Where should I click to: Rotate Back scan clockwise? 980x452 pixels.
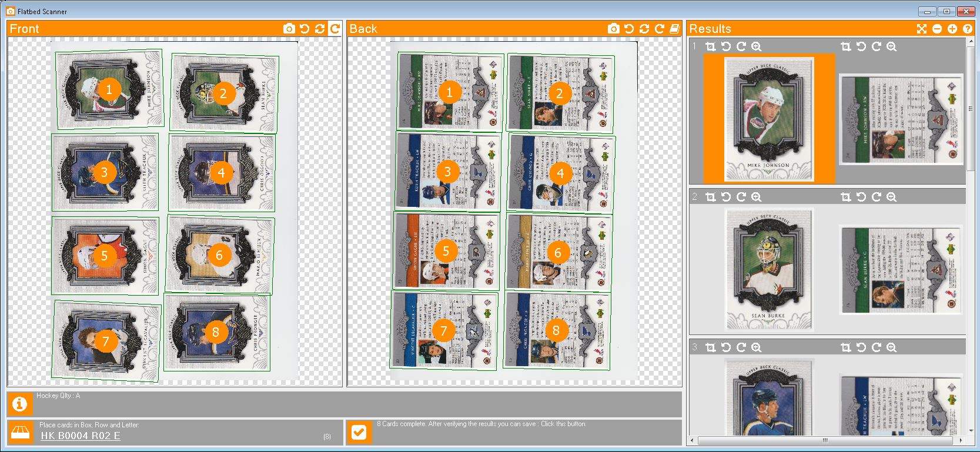pos(660,29)
